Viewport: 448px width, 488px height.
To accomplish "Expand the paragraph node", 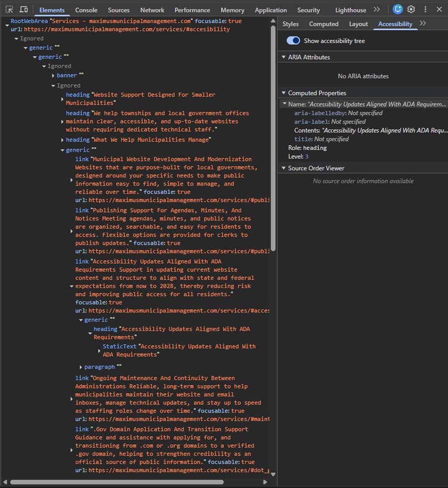I will click(81, 367).
